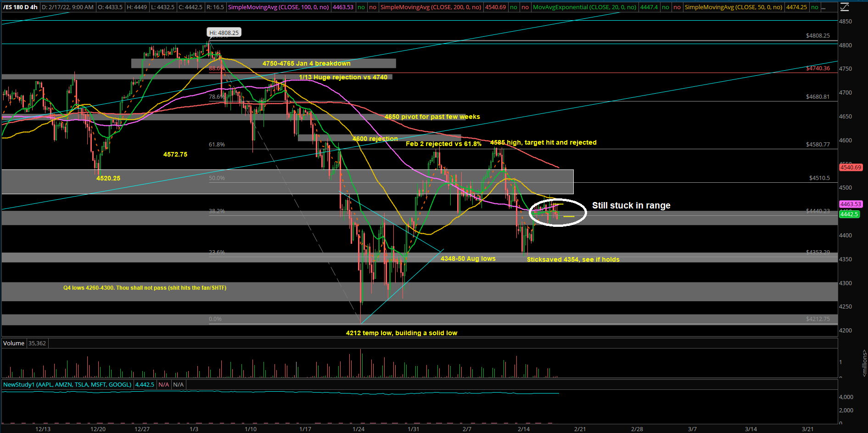Click the green 4442.5 last price bubble
This screenshot has width=868, height=433.
849,214
